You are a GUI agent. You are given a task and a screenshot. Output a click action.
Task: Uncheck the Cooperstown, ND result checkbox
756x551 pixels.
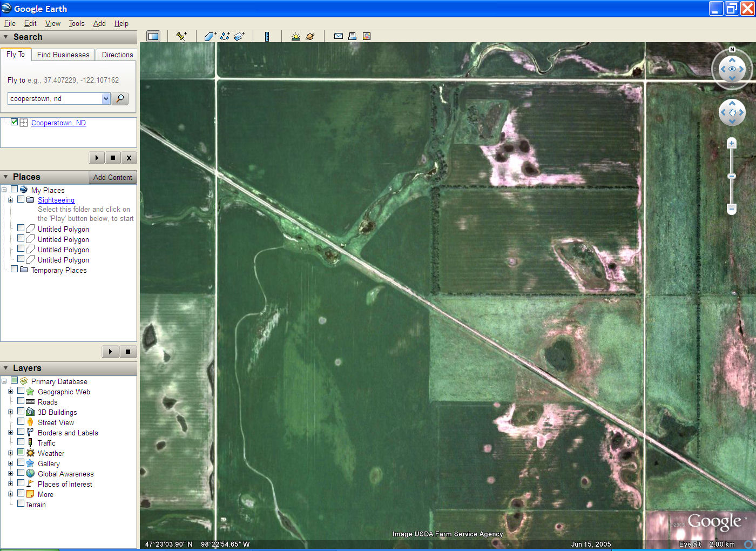point(14,122)
